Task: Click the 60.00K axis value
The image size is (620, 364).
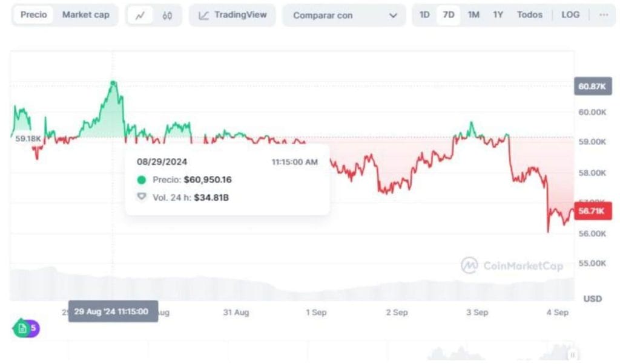Action: tap(592, 112)
